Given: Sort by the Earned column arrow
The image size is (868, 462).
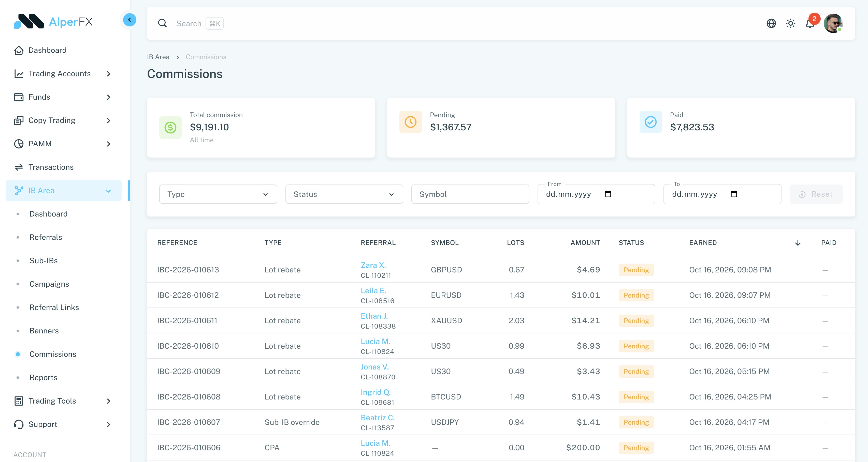Looking at the screenshot, I should click(798, 243).
